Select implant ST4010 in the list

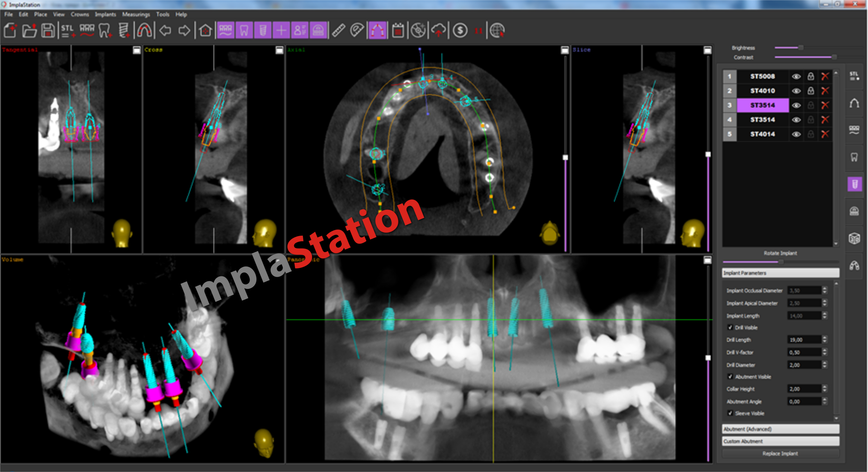tap(763, 91)
